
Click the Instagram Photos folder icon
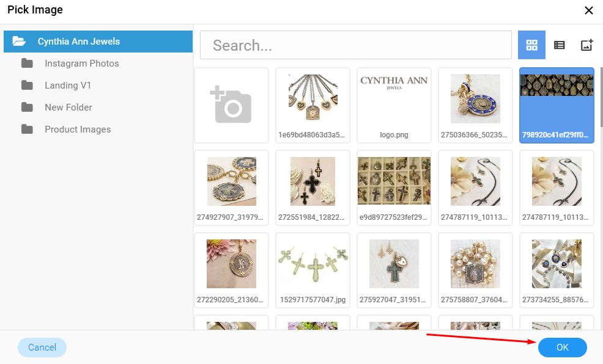point(27,63)
